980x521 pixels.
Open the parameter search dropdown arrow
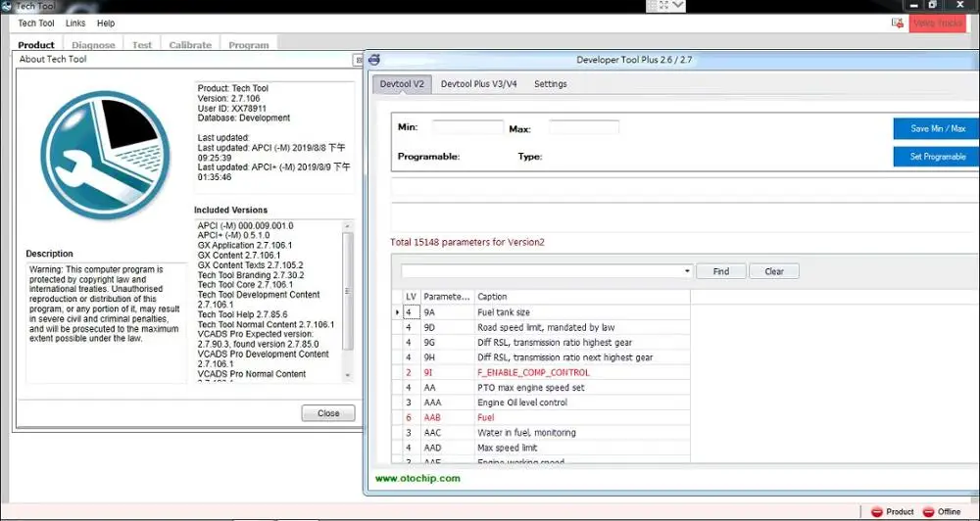pos(687,271)
